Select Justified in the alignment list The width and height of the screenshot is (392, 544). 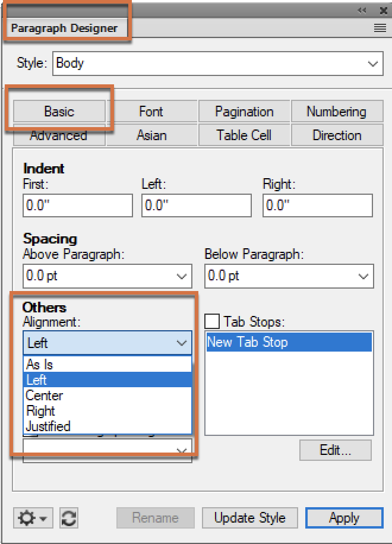coord(48,426)
